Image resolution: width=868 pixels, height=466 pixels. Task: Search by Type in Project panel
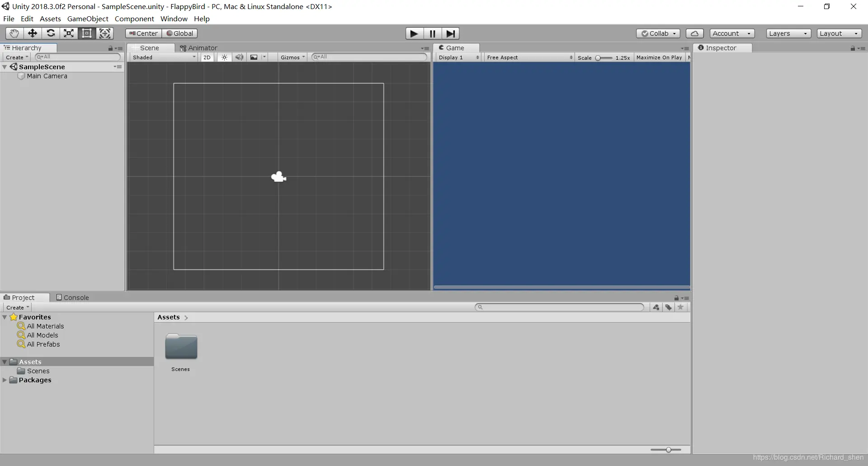pyautogui.click(x=656, y=308)
